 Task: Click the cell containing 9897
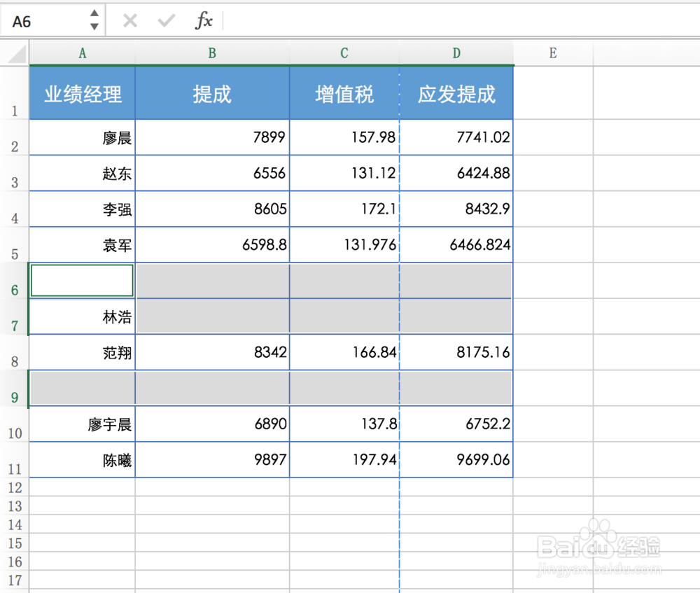coord(212,459)
